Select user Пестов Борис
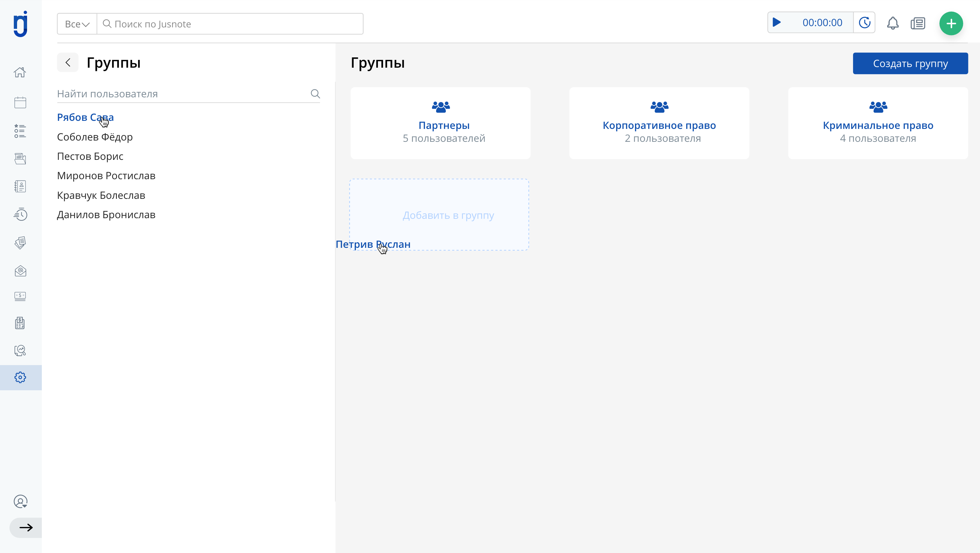The height and width of the screenshot is (553, 980). point(90,156)
